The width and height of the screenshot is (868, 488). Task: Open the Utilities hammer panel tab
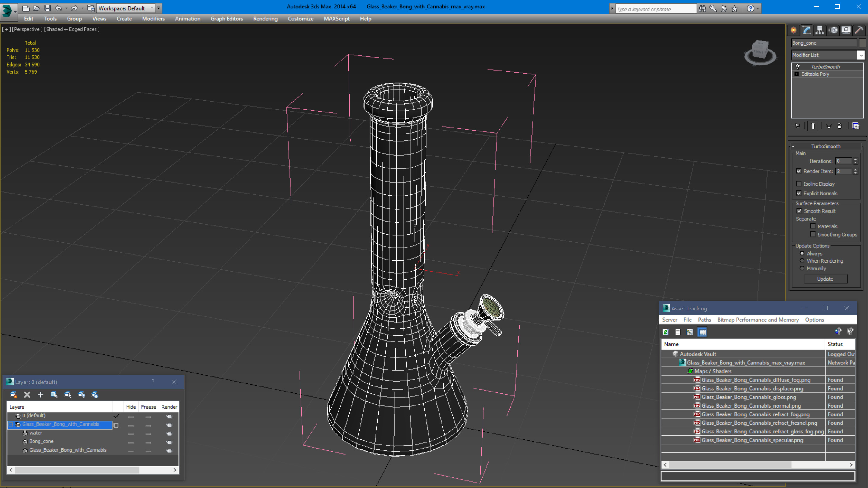click(859, 30)
